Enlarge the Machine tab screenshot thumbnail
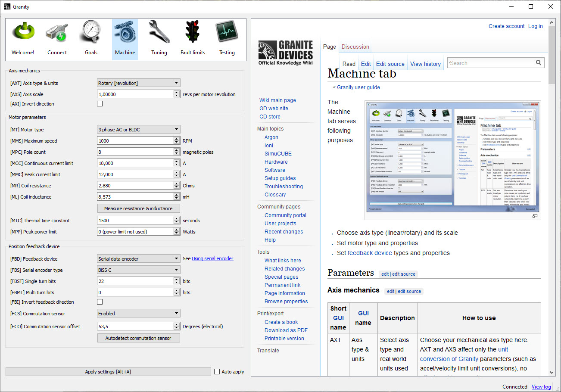The width and height of the screenshot is (561, 392). tap(535, 216)
